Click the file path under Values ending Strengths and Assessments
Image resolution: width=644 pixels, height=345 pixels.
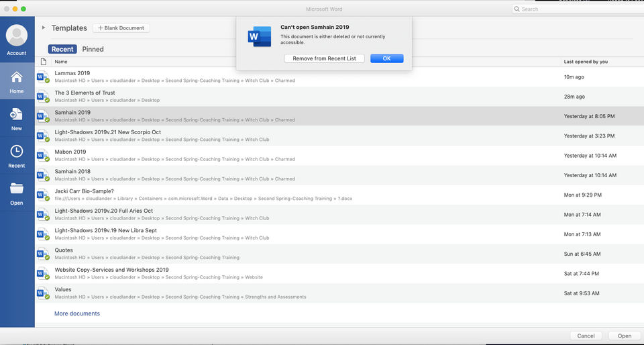pos(180,297)
